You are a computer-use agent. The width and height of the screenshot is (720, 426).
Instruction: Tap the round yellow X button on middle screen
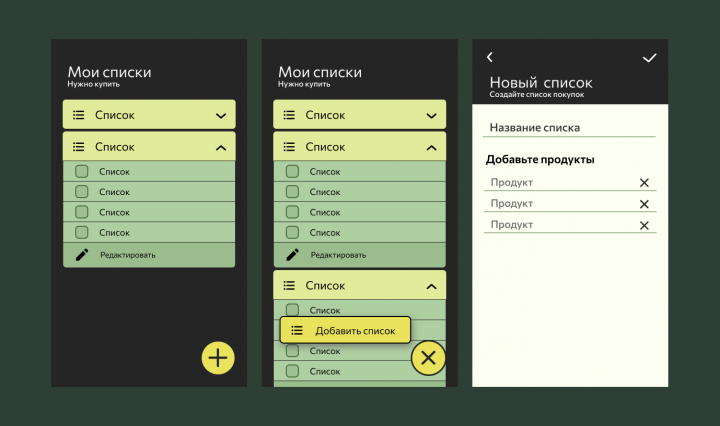tap(428, 358)
